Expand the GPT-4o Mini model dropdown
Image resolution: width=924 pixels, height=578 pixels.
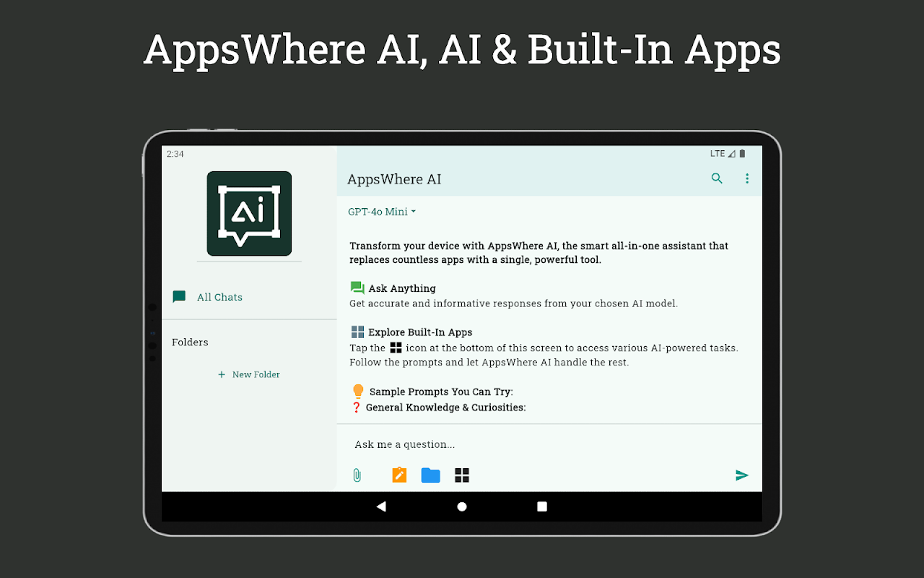point(382,212)
